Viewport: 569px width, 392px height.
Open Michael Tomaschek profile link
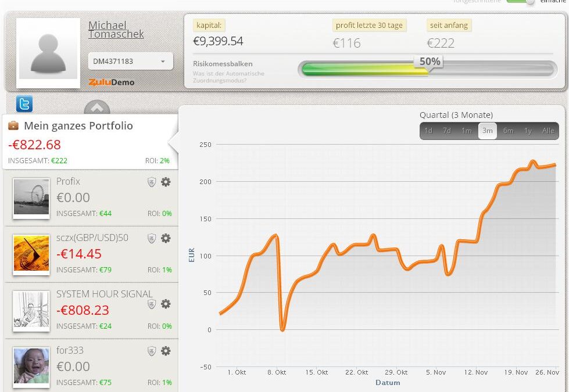[x=116, y=30]
